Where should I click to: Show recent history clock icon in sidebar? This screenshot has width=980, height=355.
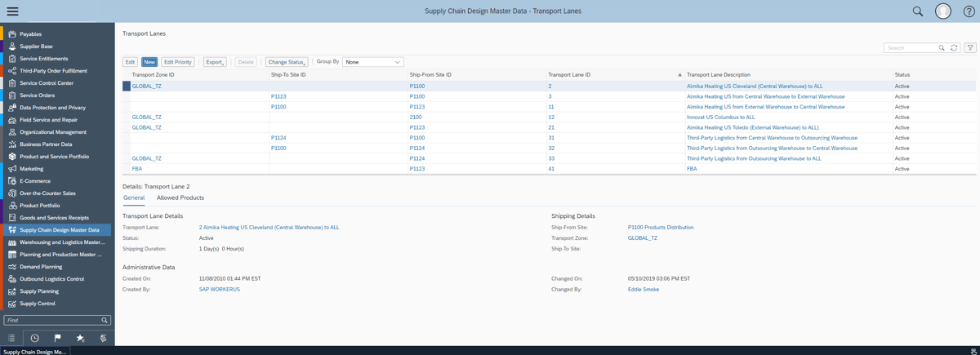[34, 338]
